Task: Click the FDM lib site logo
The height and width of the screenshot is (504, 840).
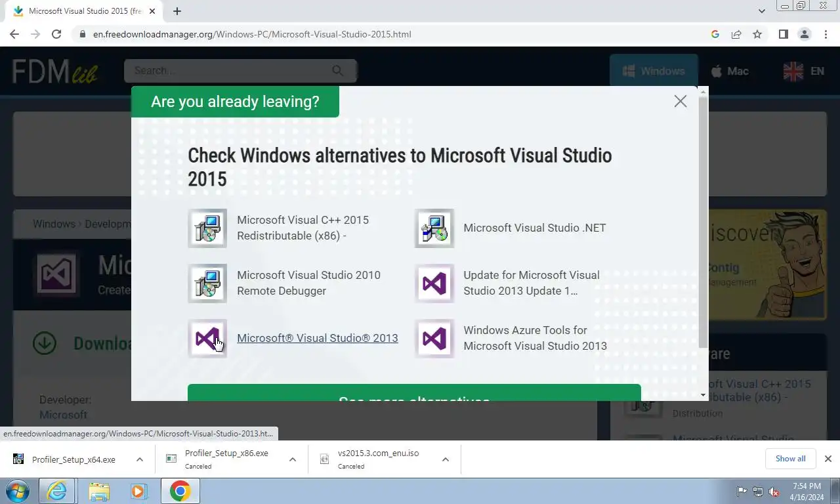Action: tap(55, 71)
